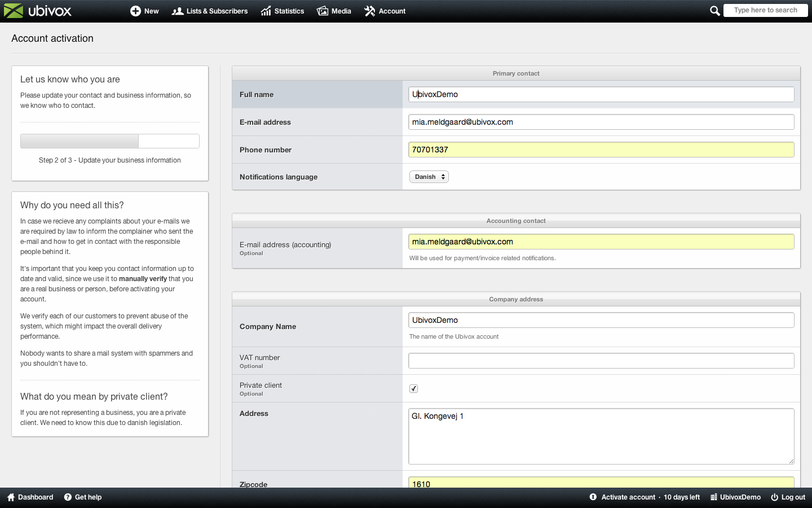Click the Type here to search box
Screen dimensions: 812x508
[x=765, y=10]
